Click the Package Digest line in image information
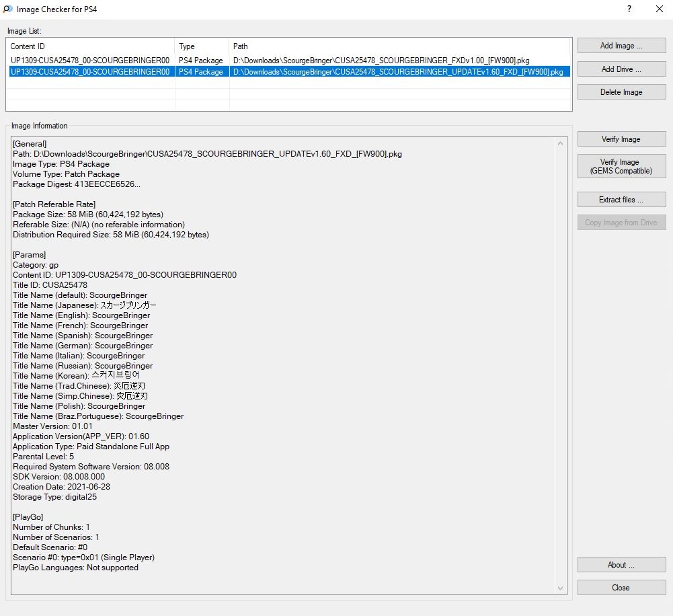Viewport: 673px width, 616px height. [x=77, y=184]
